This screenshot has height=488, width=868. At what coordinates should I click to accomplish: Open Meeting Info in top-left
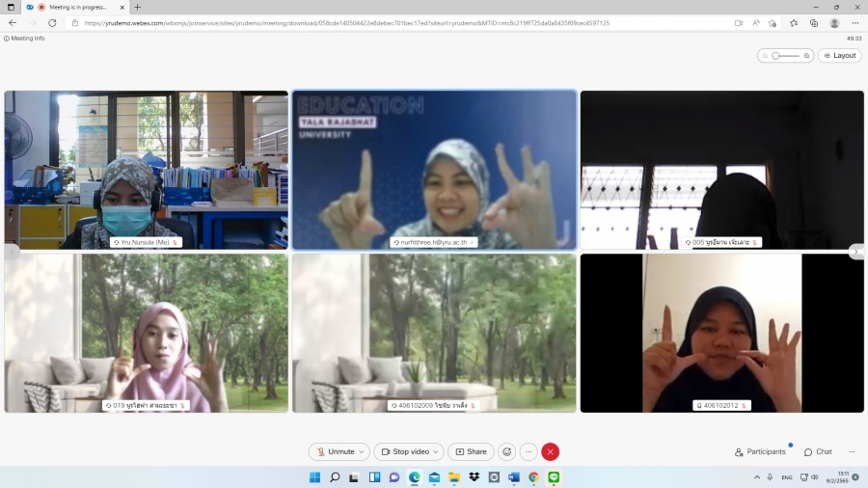click(25, 39)
